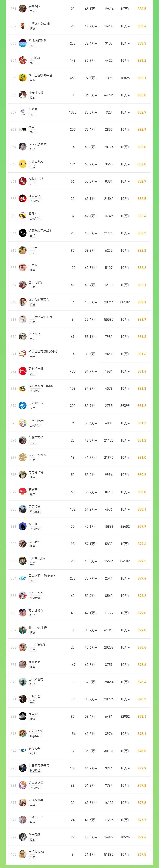Click the 燕赵都市报 red logo icon

point(23,371)
